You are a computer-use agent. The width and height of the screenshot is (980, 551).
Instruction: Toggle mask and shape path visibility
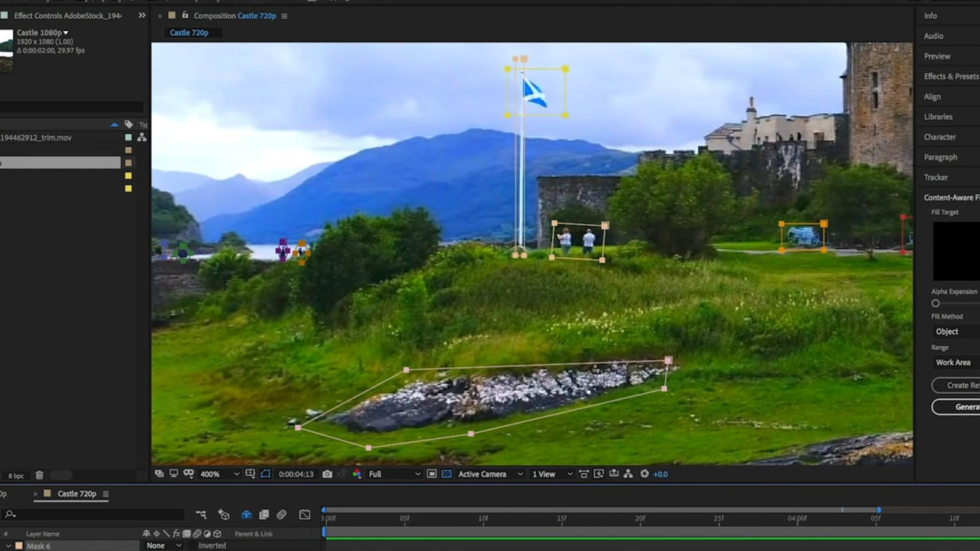(x=265, y=474)
